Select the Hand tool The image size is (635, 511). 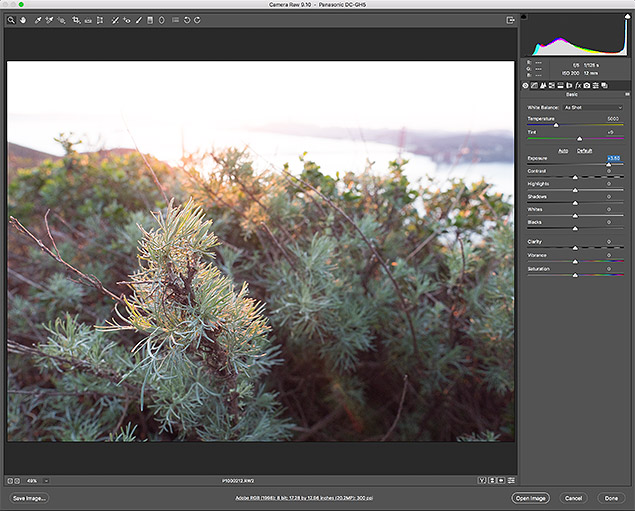tap(23, 19)
